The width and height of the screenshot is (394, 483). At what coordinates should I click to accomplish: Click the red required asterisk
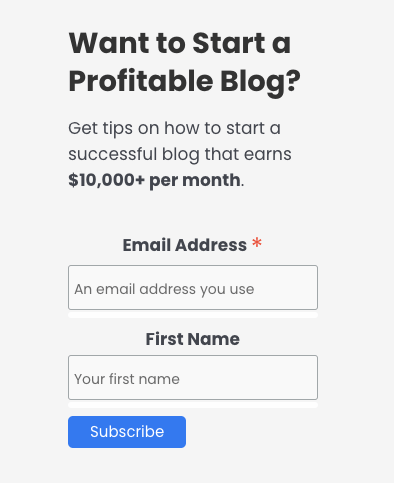(x=257, y=243)
